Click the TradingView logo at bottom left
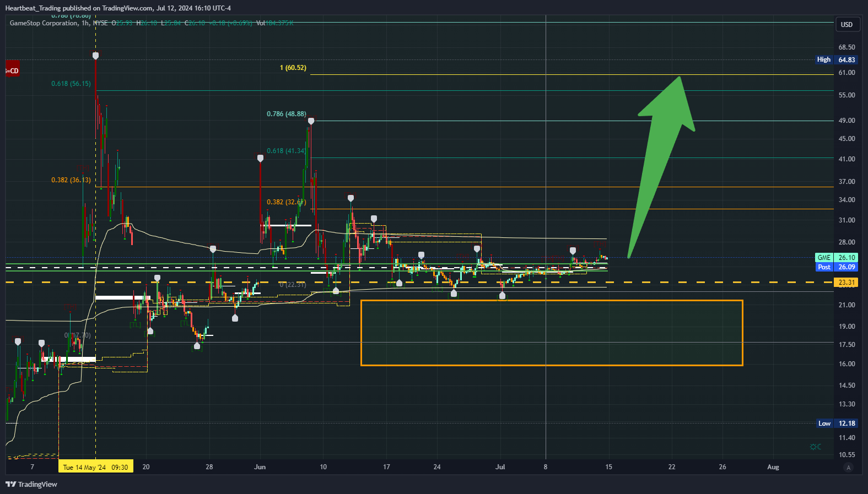Viewport: 868px width, 494px height. click(31, 484)
